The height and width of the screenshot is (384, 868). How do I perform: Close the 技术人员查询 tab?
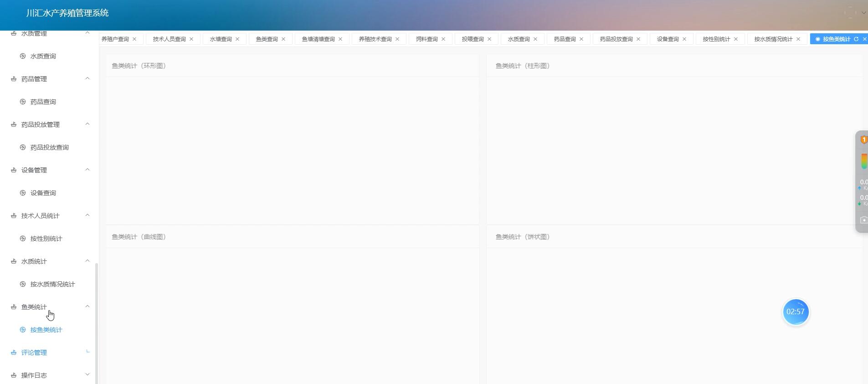click(191, 39)
